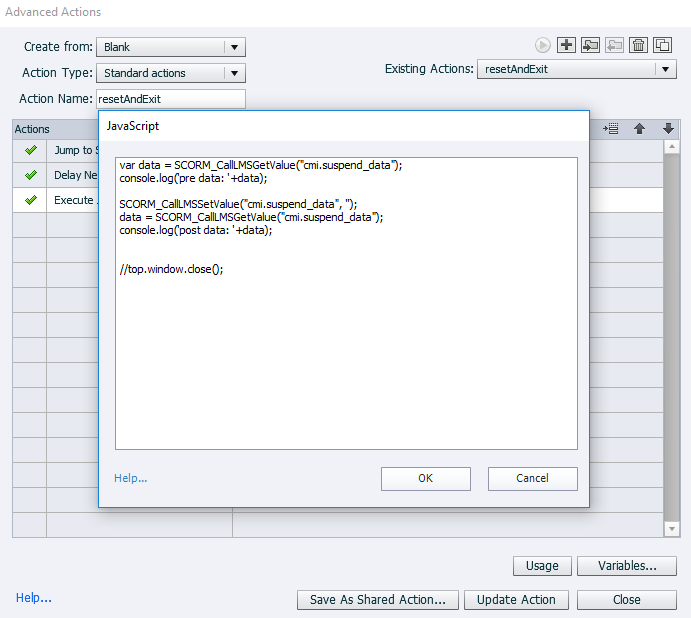Click the preview action play icon
691x618 pixels.
pyautogui.click(x=542, y=45)
